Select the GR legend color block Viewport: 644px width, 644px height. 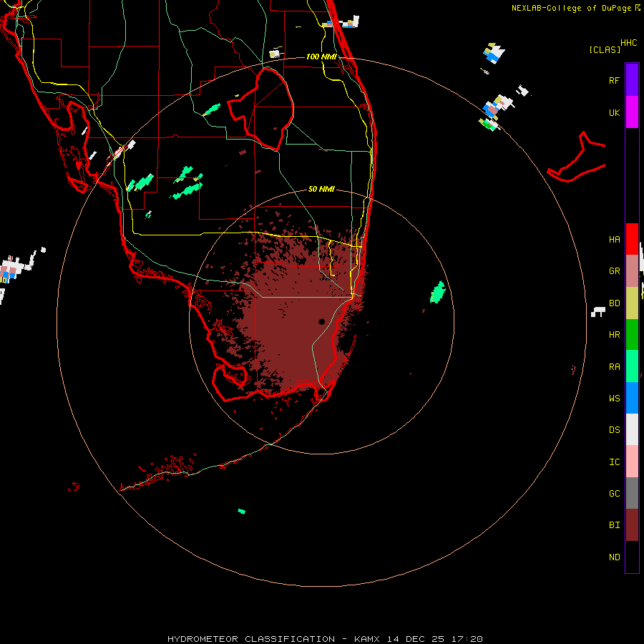click(x=632, y=271)
